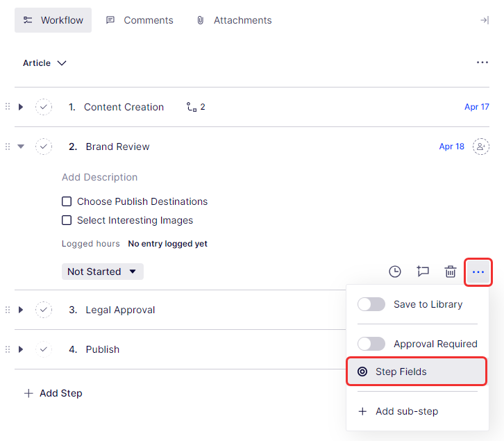This screenshot has height=441, width=504.
Task: Click the Apr 18 due date link
Action: pyautogui.click(x=451, y=147)
